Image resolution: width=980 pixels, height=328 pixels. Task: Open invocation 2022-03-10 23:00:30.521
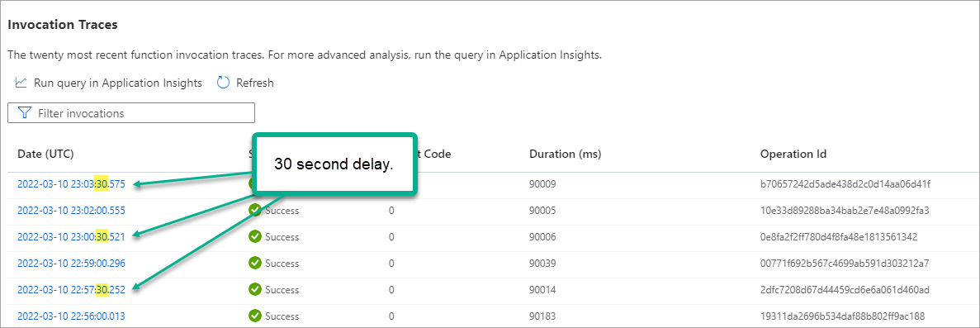pos(71,236)
